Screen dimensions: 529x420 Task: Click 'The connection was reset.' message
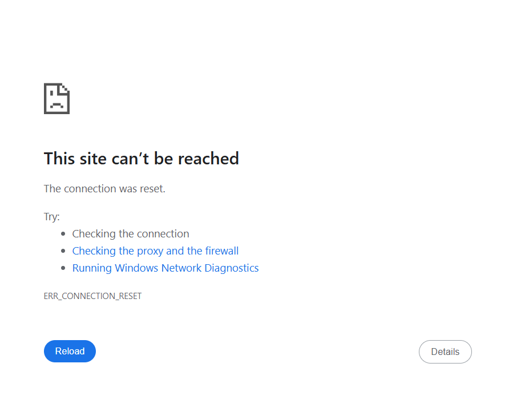pyautogui.click(x=104, y=188)
